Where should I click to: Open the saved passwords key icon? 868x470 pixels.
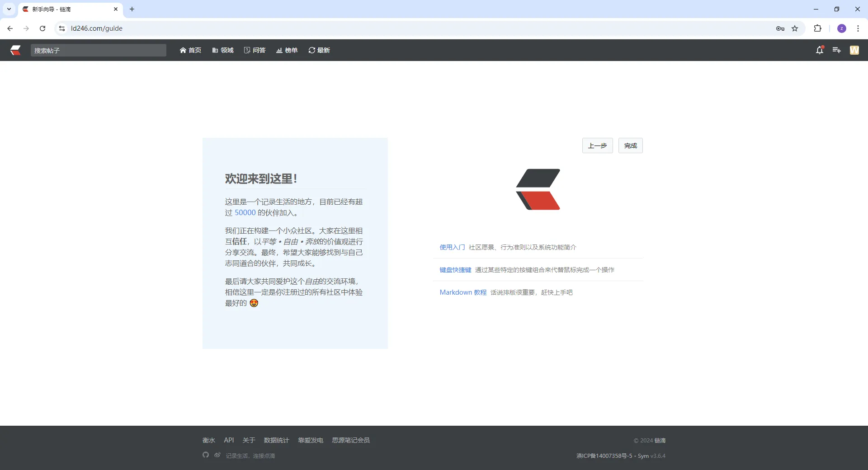click(x=780, y=28)
